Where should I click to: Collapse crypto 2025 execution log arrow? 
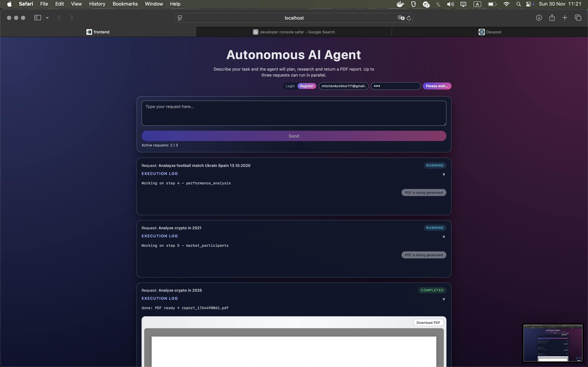pos(444,299)
